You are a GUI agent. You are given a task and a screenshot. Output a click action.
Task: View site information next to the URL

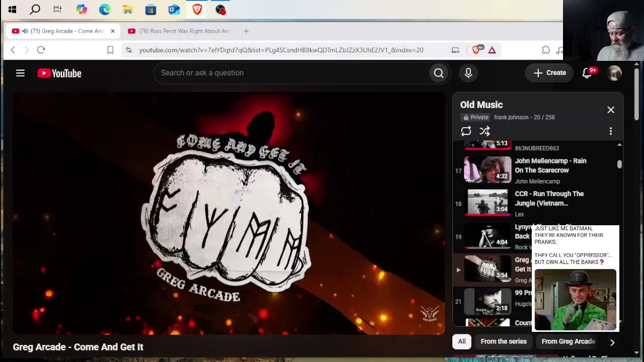coord(129,50)
